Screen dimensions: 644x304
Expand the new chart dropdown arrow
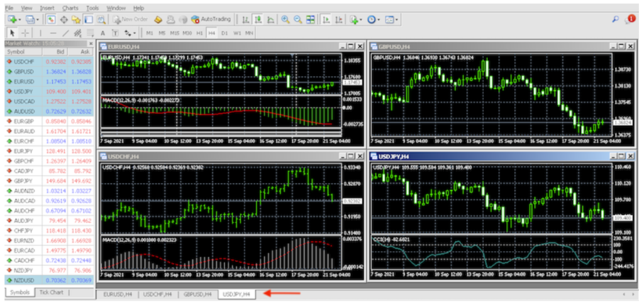(20, 19)
